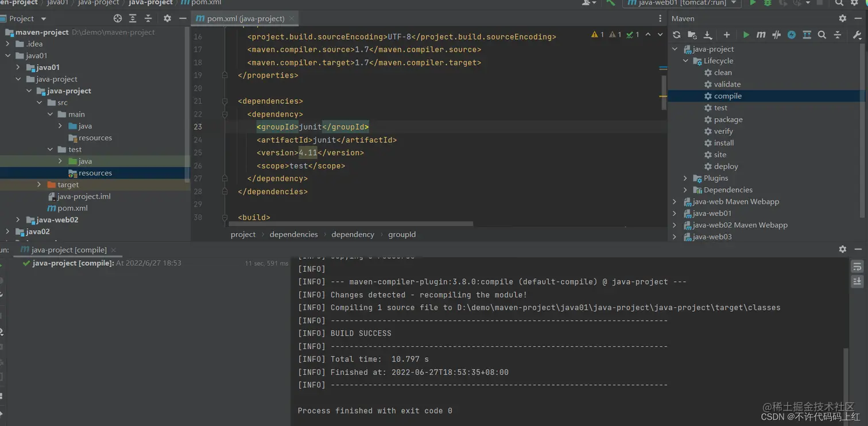Open Execute Maven Goal dialog
This screenshot has width=868, height=426.
click(761, 35)
